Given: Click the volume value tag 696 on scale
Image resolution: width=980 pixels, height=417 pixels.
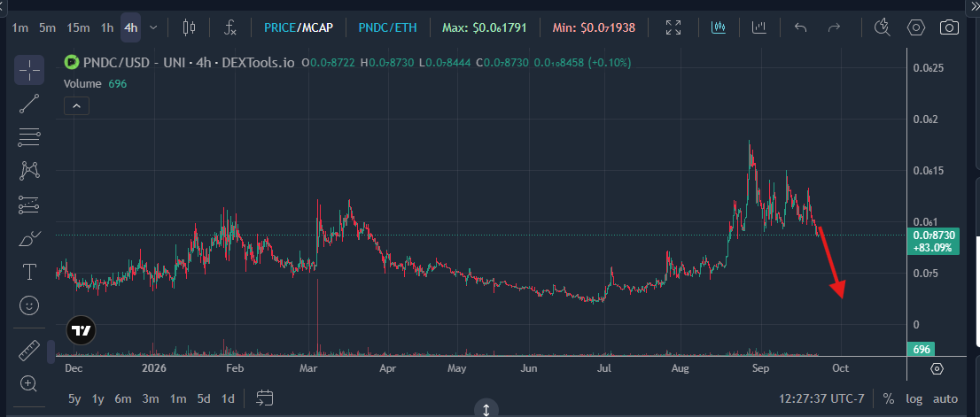Looking at the screenshot, I should click(x=920, y=350).
